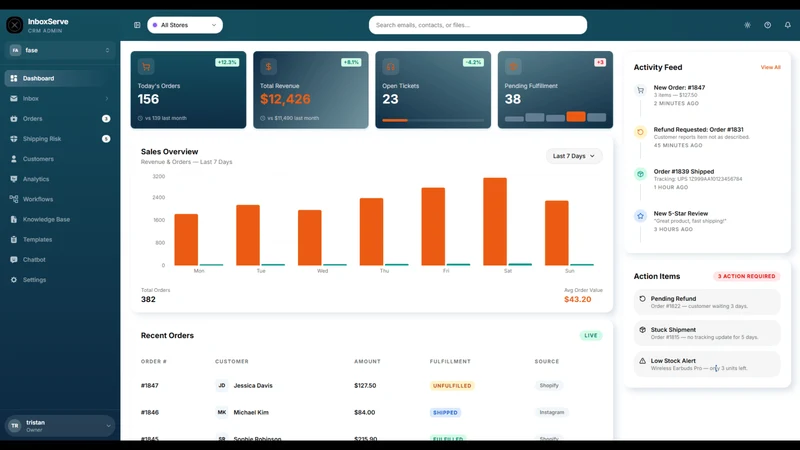Click the Order #1839 Shipped package icon
The width and height of the screenshot is (800, 450).
[640, 174]
